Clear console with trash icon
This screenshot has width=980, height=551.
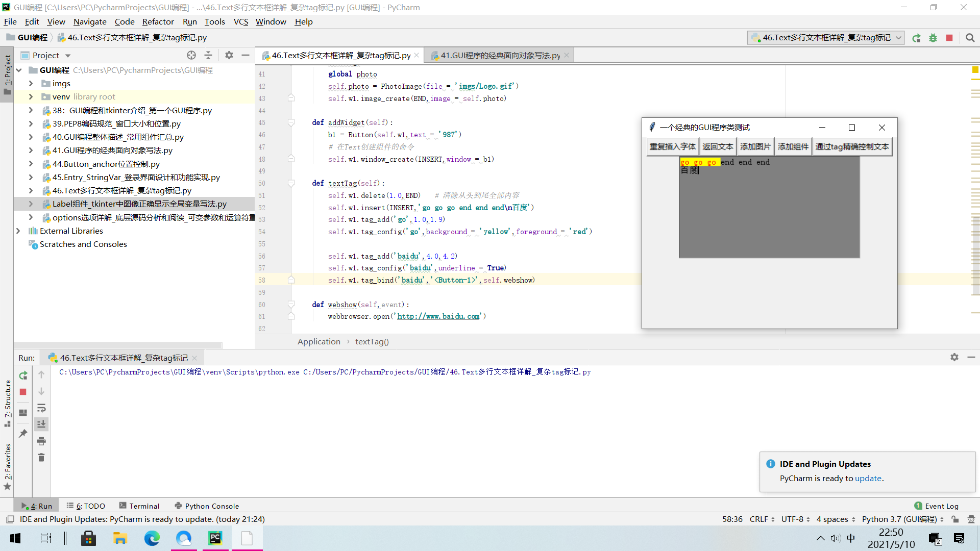pos(41,457)
